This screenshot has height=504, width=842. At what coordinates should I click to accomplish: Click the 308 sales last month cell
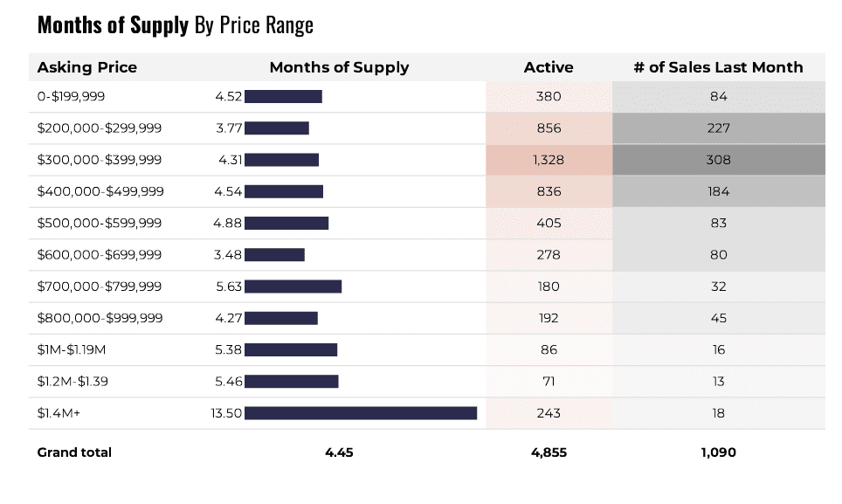coord(719,160)
